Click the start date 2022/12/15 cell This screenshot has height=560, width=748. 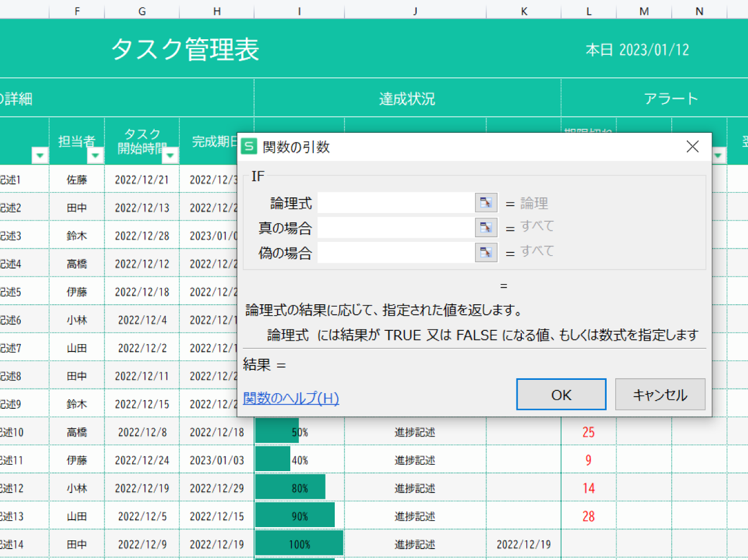click(x=142, y=404)
